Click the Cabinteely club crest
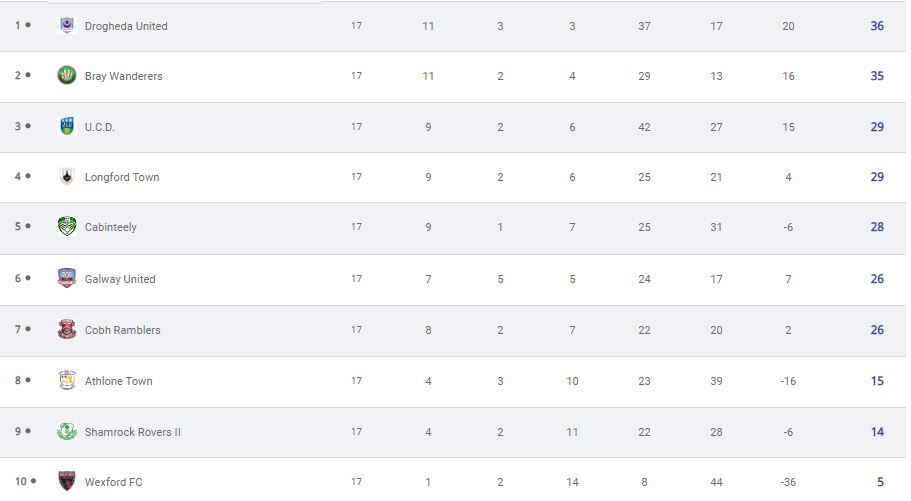The height and width of the screenshot is (501, 911). (67, 227)
